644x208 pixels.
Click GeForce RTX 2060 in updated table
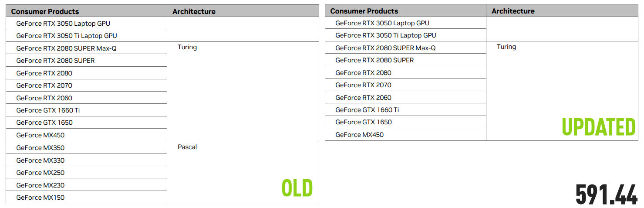pyautogui.click(x=363, y=98)
